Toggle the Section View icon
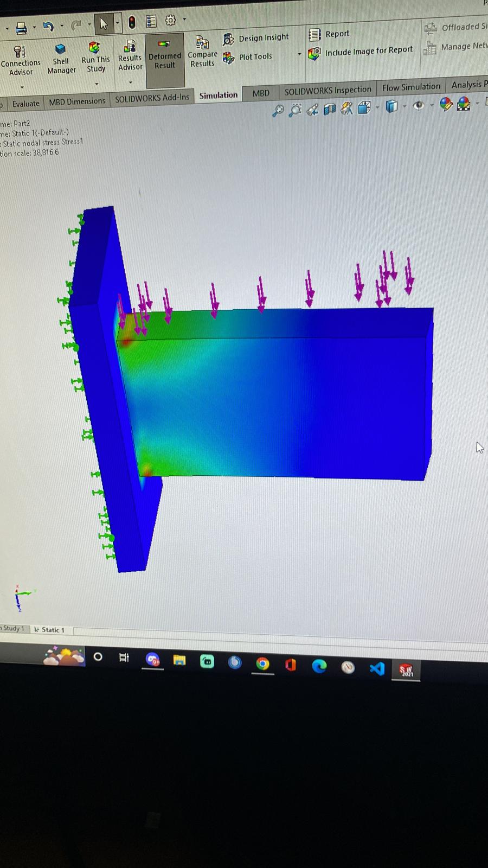 point(329,109)
